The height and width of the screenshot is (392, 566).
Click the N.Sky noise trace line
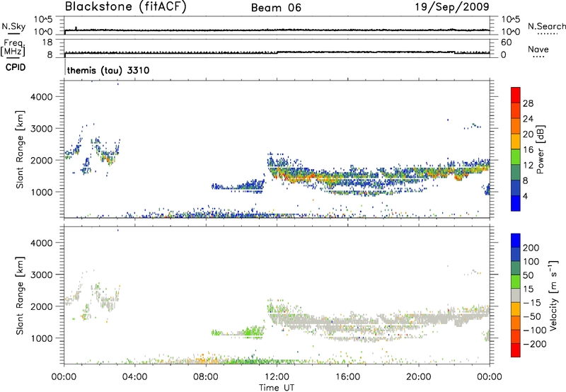pyautogui.click(x=277, y=30)
